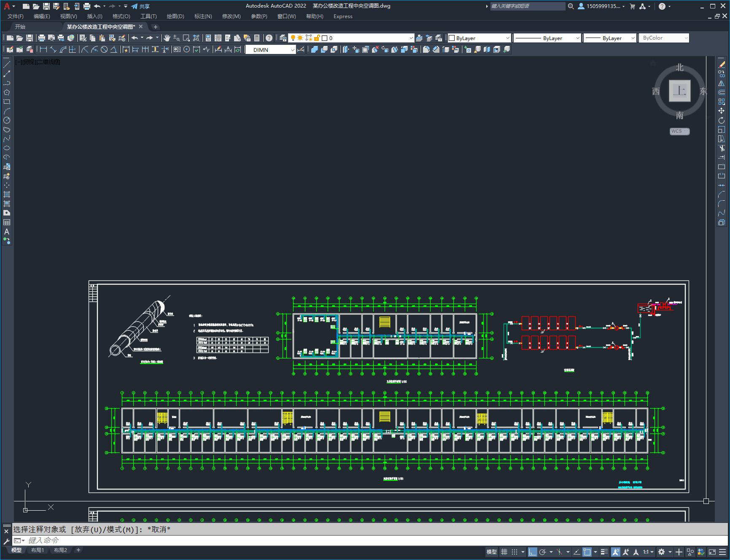The width and height of the screenshot is (730, 560).
Task: Select the Circle draw tool
Action: click(7, 120)
